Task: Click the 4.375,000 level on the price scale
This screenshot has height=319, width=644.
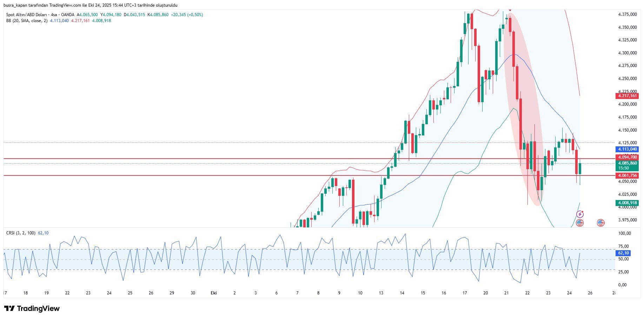Action: 627,14
